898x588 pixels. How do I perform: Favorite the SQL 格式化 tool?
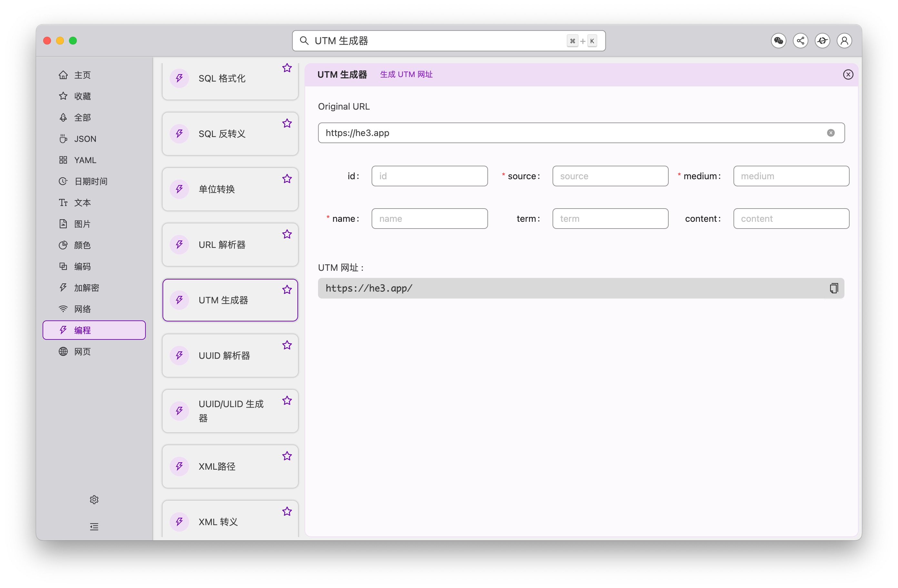[287, 68]
